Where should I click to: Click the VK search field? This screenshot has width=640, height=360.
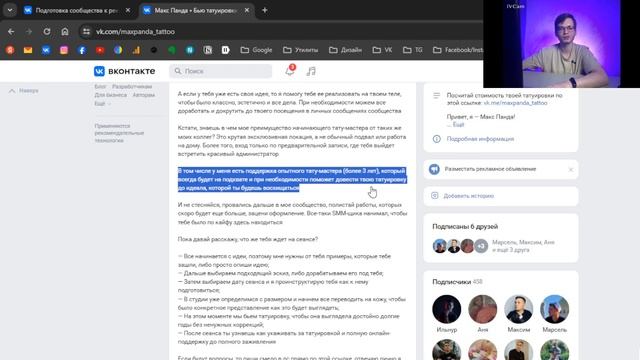pos(221,71)
